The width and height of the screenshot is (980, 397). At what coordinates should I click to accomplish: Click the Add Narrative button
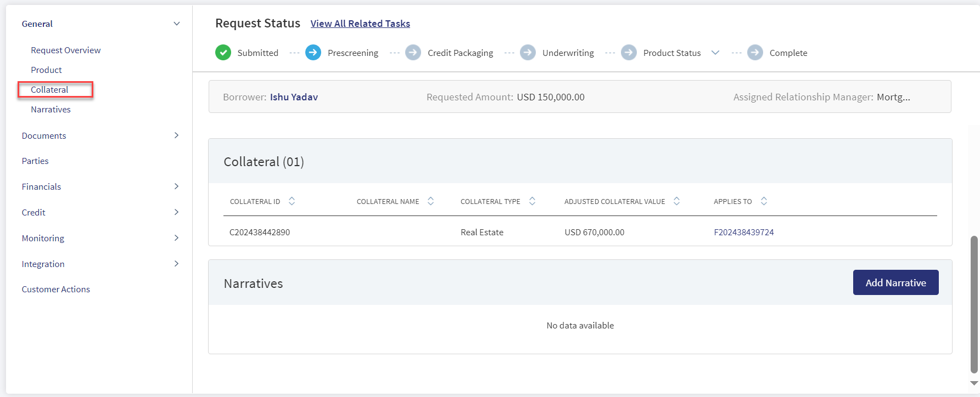coord(895,282)
